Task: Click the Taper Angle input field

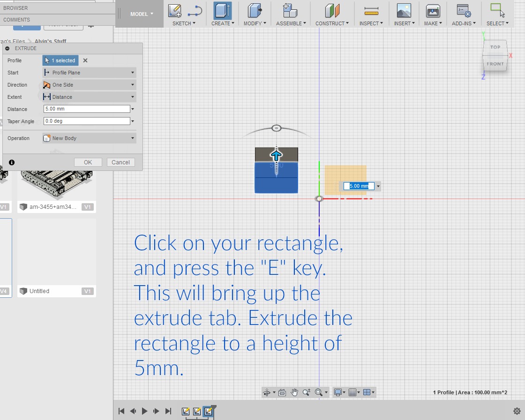Action: (86, 121)
